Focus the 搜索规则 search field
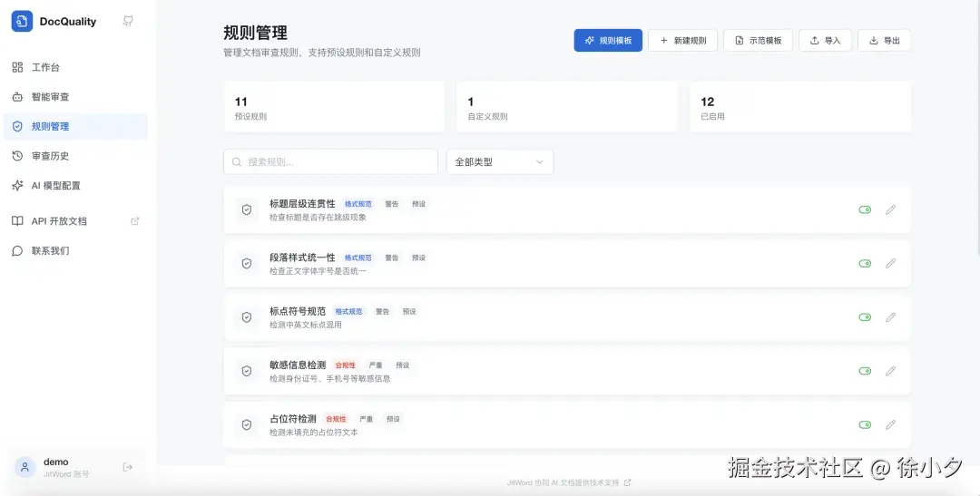This screenshot has height=496, width=980. [330, 161]
